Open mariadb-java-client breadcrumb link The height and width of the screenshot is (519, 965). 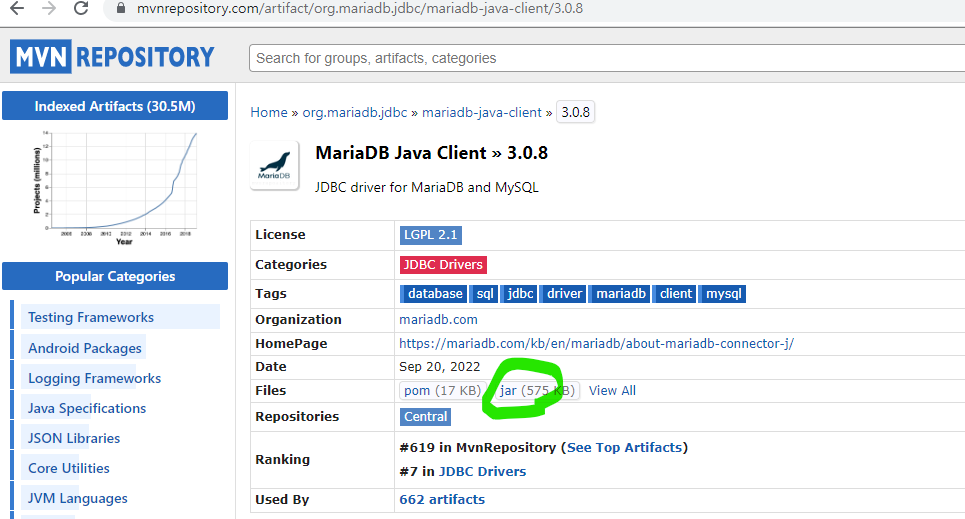[x=482, y=112]
